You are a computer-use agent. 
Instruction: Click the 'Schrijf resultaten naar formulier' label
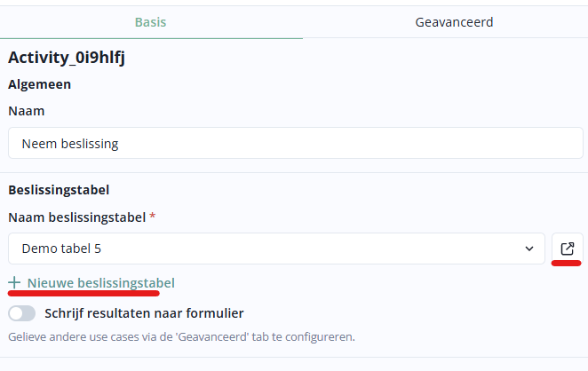click(x=144, y=313)
